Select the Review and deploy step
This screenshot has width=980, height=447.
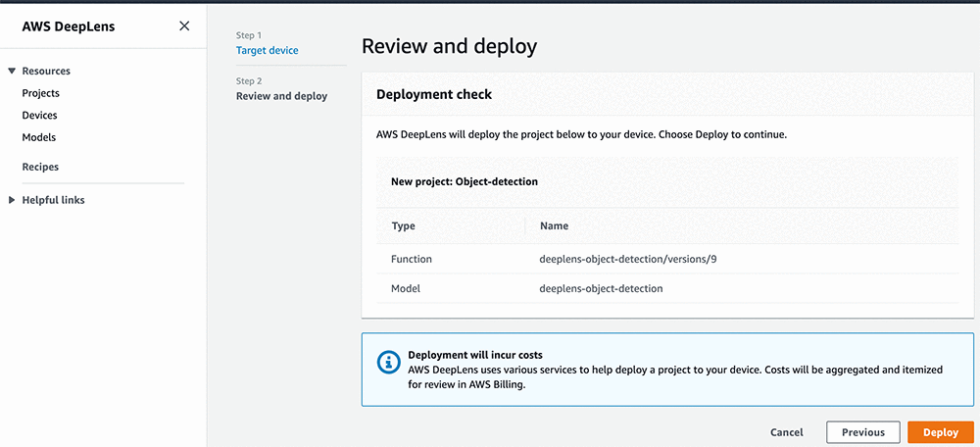coord(281,96)
